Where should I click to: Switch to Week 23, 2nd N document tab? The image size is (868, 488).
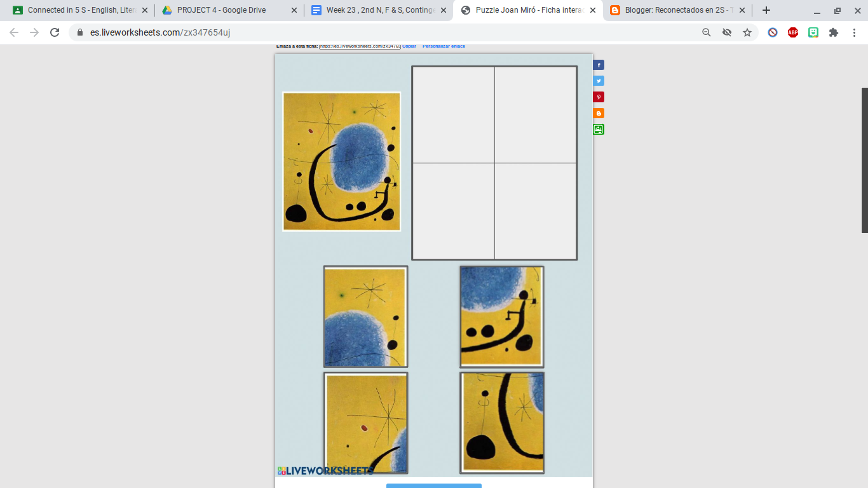379,10
